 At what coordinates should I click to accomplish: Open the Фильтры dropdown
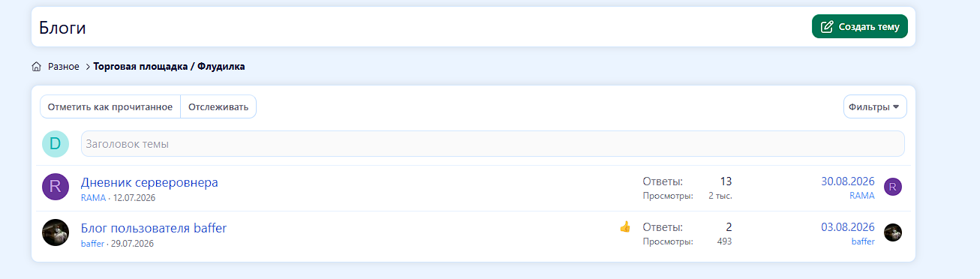coord(875,106)
